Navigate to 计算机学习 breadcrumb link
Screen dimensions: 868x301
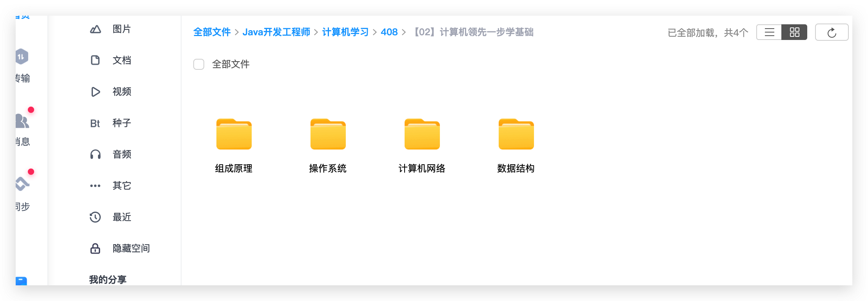(345, 32)
